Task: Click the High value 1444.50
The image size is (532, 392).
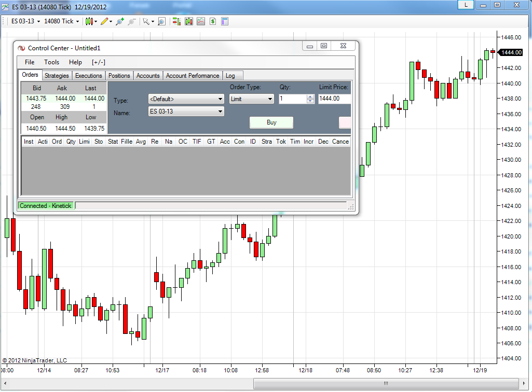Action: pyautogui.click(x=65, y=129)
